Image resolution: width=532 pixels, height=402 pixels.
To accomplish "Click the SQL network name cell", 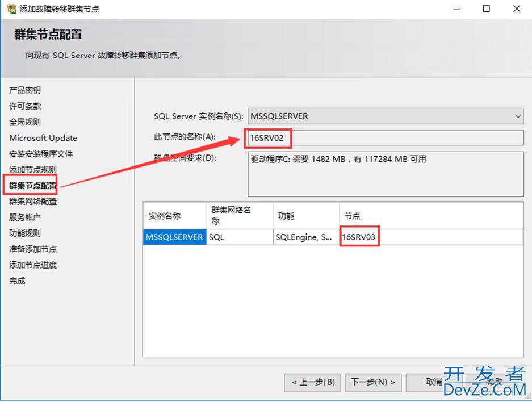I will [x=240, y=237].
